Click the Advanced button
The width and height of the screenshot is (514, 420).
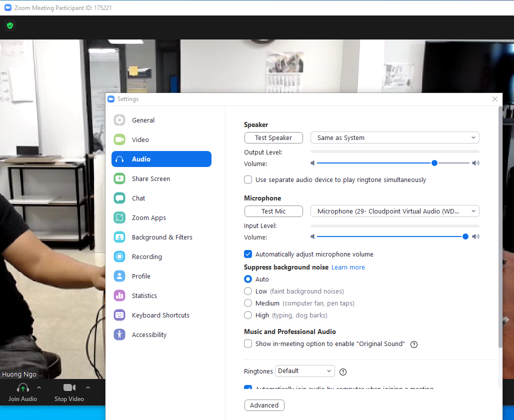pos(264,405)
